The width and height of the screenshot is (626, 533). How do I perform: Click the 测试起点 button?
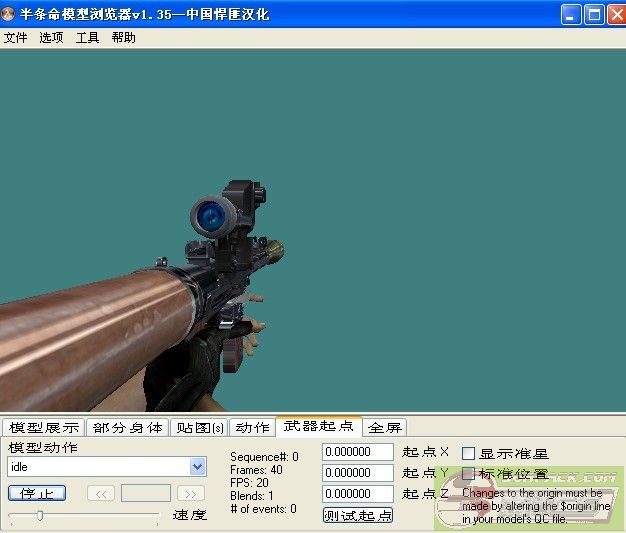(358, 515)
